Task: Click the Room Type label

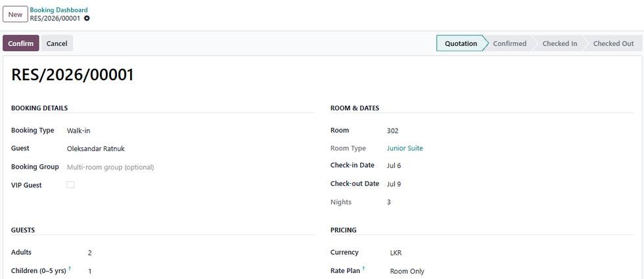Action: click(348, 148)
